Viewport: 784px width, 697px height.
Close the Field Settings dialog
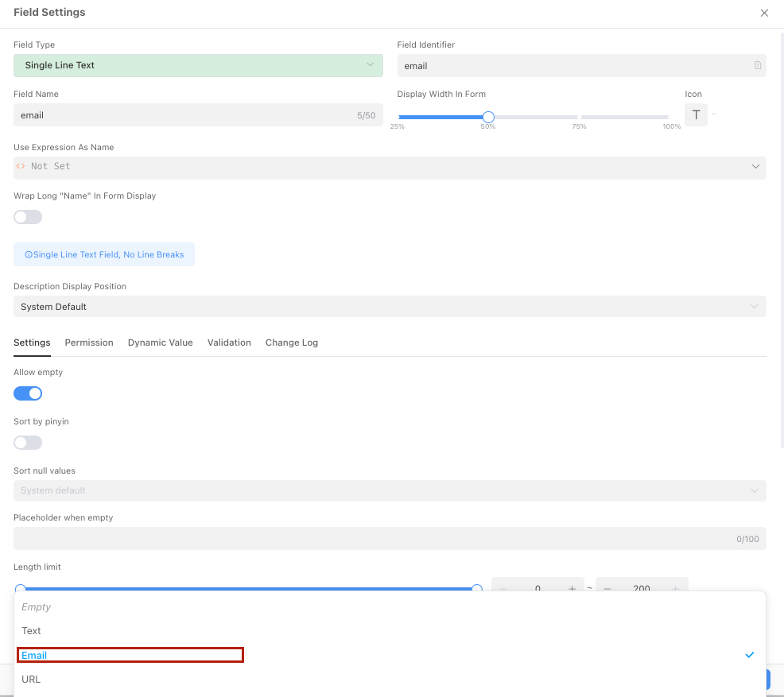pyautogui.click(x=764, y=13)
